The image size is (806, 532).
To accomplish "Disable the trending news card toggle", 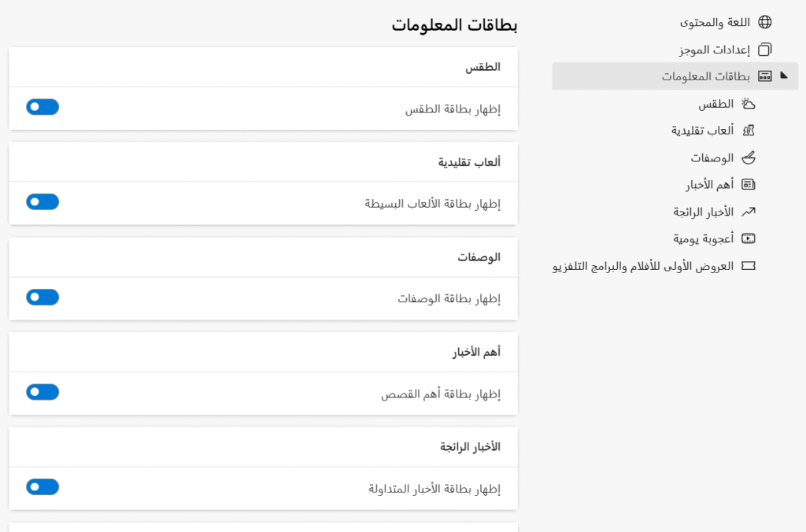I will (43, 487).
